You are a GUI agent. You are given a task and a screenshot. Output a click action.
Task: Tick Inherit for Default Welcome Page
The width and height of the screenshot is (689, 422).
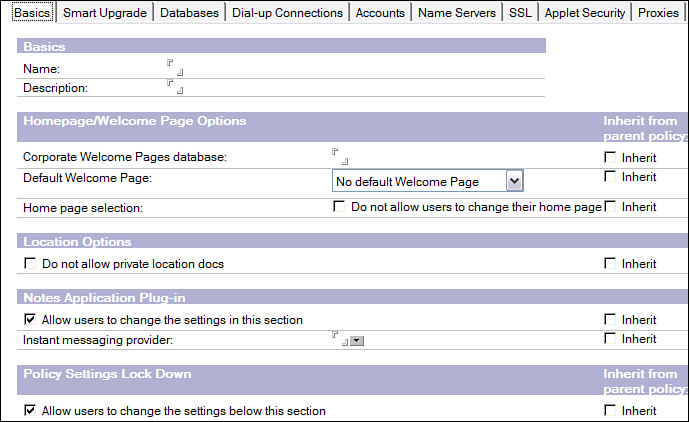pyautogui.click(x=610, y=177)
